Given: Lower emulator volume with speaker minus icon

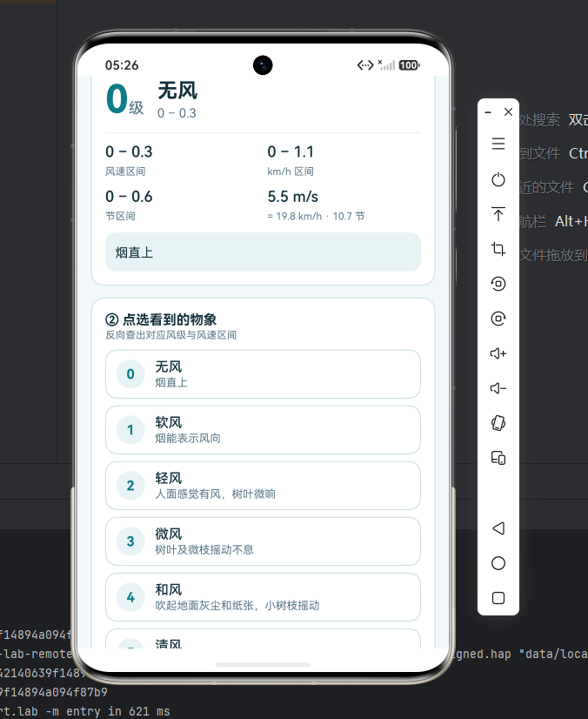Looking at the screenshot, I should 498,388.
